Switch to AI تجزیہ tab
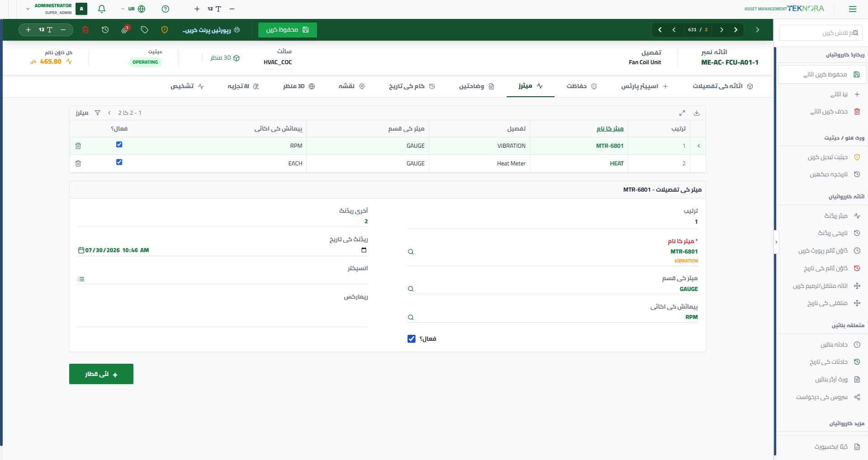Image resolution: width=868 pixels, height=460 pixels. (x=243, y=86)
